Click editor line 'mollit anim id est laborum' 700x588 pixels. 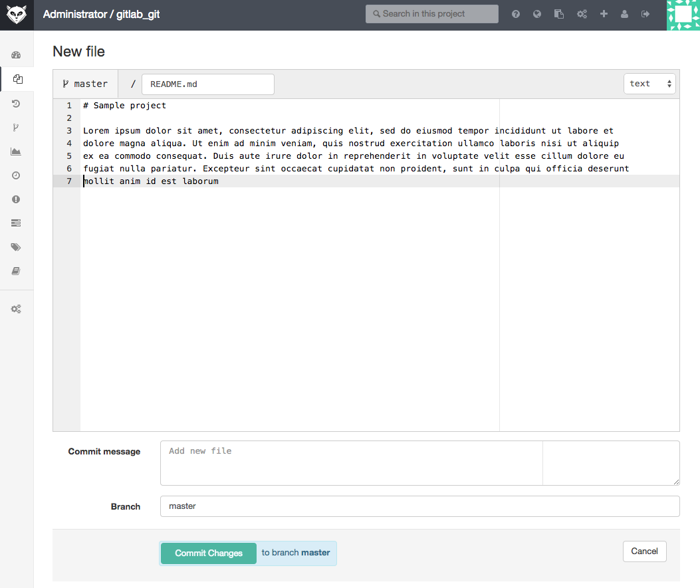[151, 181]
